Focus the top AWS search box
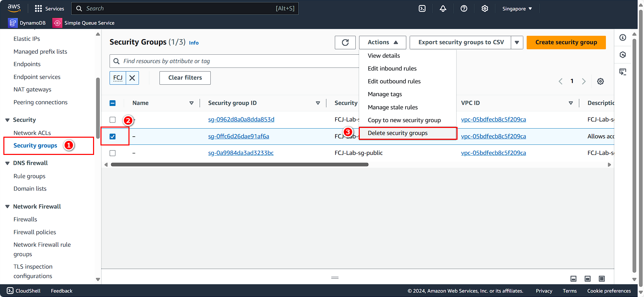This screenshot has width=644, height=297. tap(185, 8)
